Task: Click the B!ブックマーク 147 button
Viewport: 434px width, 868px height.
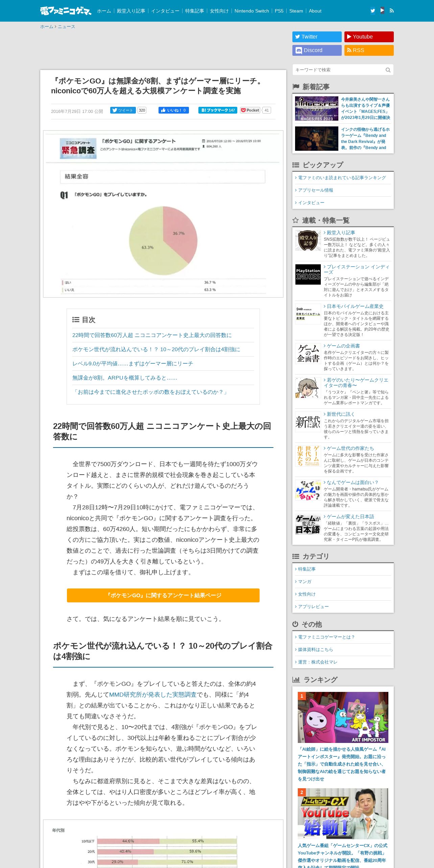Action: [218, 110]
